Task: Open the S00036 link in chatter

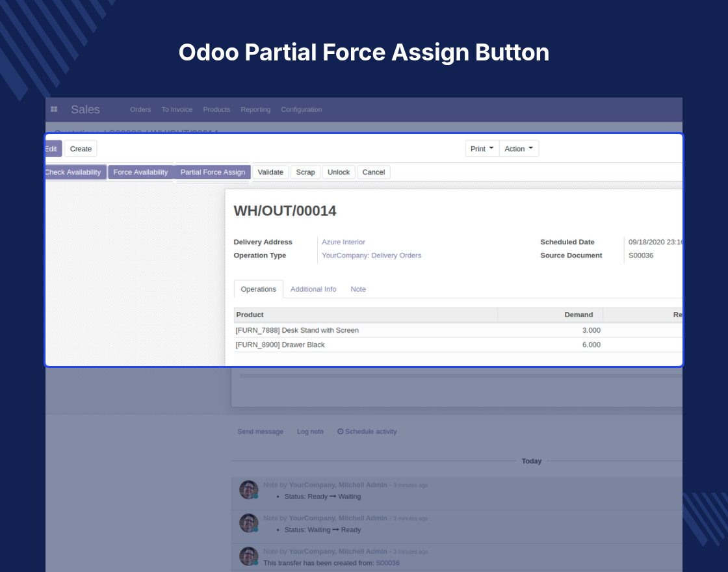Action: 387,563
